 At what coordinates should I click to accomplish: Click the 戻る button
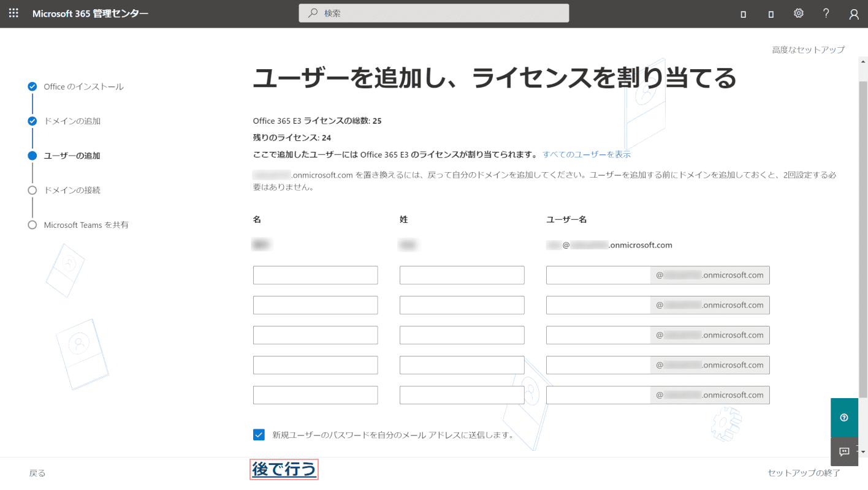(x=37, y=473)
